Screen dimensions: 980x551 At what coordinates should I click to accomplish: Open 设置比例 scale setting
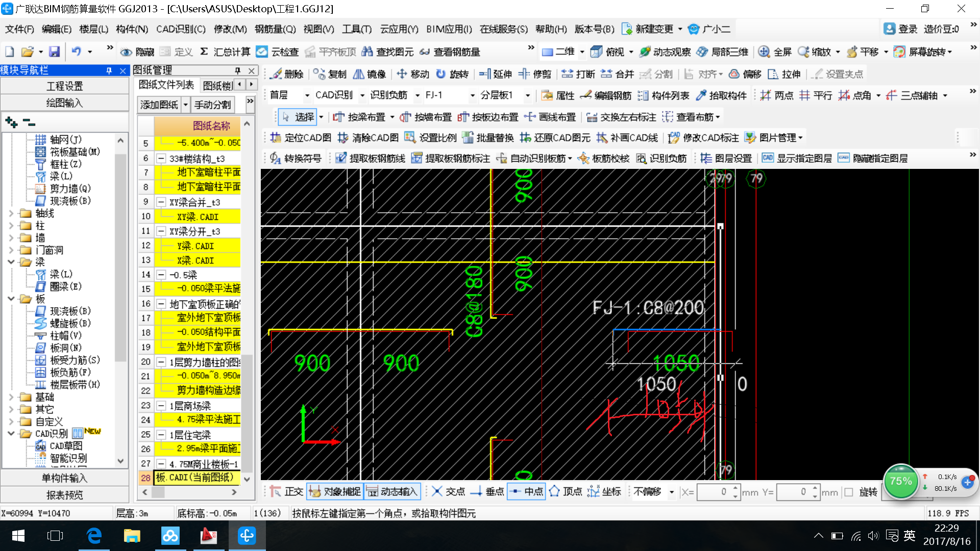(430, 137)
